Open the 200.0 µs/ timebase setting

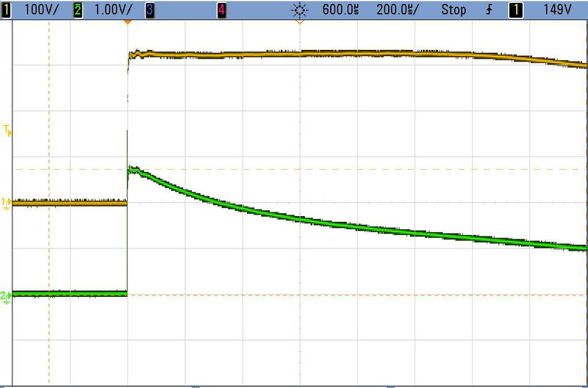coord(397,10)
